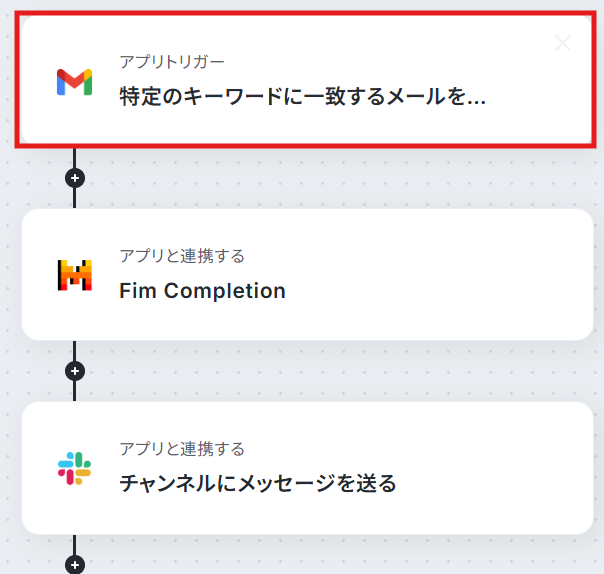Close the Gmail trigger card with X
Screen dimensions: 604x574
pyautogui.click(x=563, y=43)
